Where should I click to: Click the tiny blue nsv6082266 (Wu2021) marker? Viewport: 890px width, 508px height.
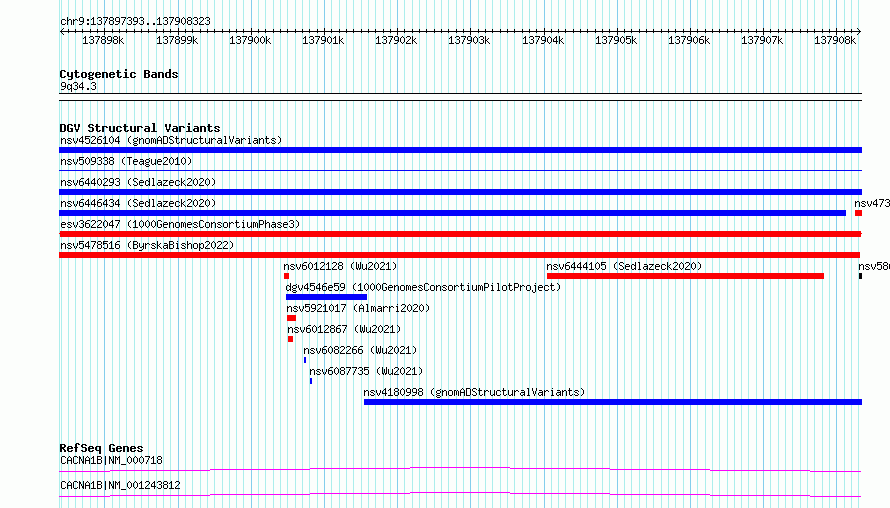[305, 360]
